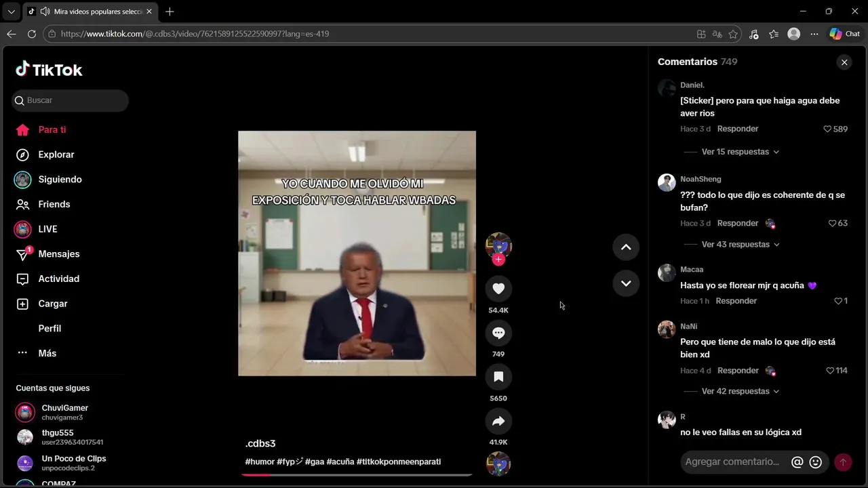Screen dimensions: 868x488
Task: Insert mention with @ icon
Action: [797, 462]
